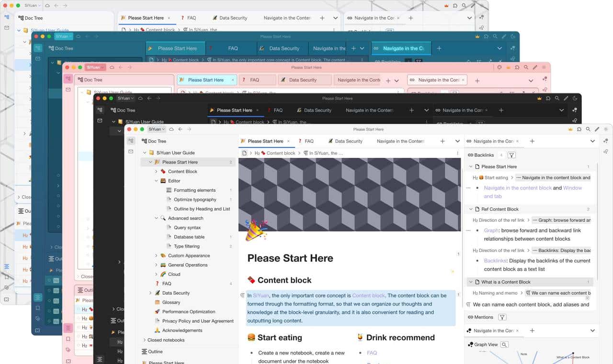
Task: Click the Please Start Here document title
Action: pyautogui.click(x=290, y=258)
